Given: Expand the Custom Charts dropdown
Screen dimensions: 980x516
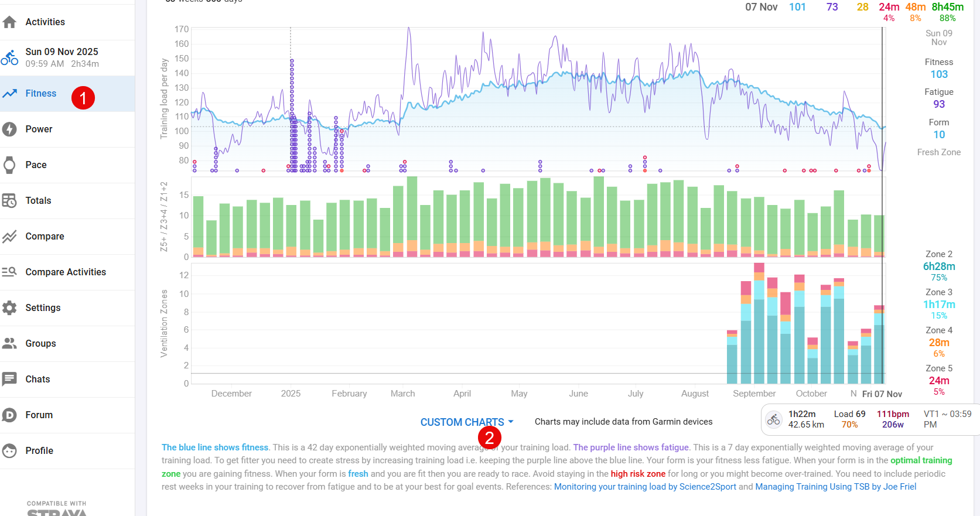Looking at the screenshot, I should click(466, 422).
